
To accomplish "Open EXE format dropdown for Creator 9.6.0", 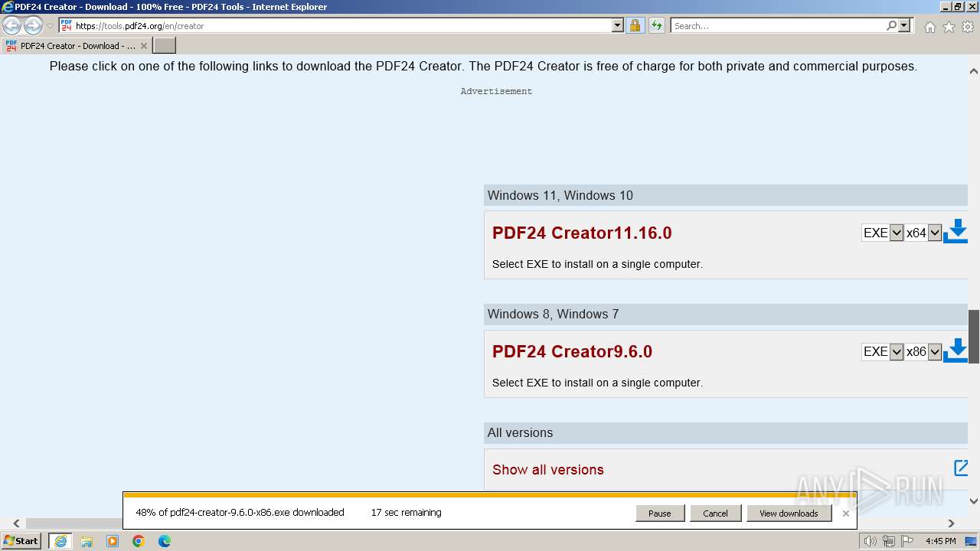I will (883, 351).
